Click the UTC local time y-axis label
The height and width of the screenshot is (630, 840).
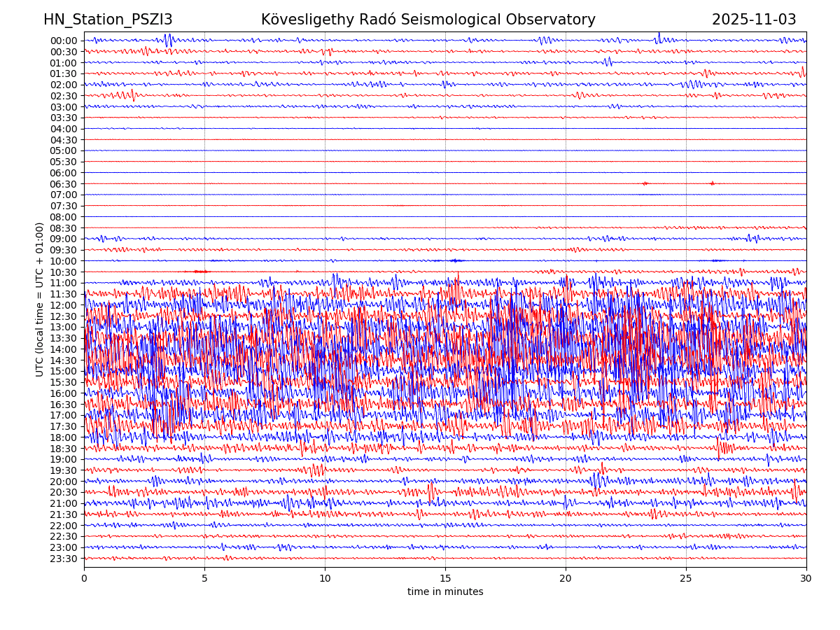coord(41,300)
